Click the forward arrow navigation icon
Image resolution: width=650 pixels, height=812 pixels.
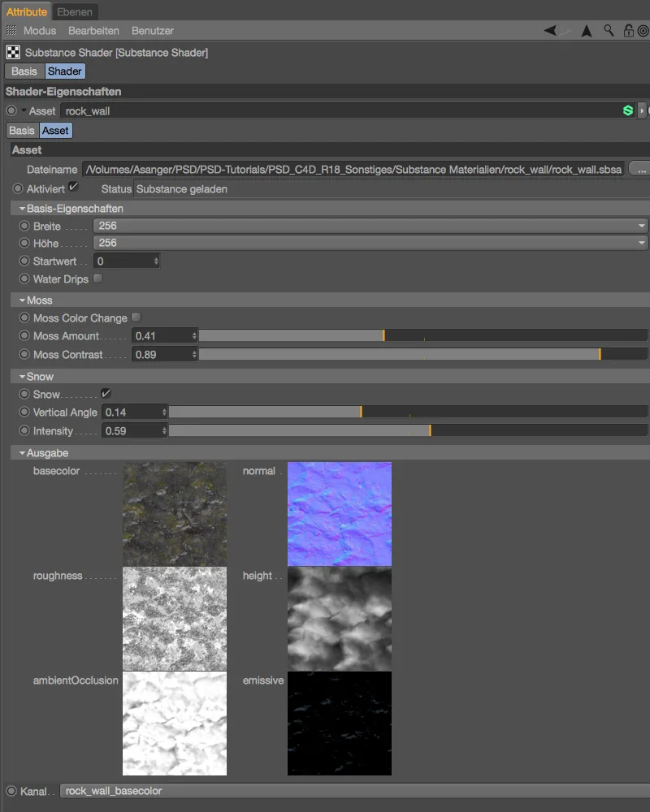565,31
